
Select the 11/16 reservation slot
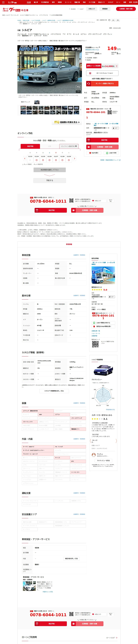point(49,159)
